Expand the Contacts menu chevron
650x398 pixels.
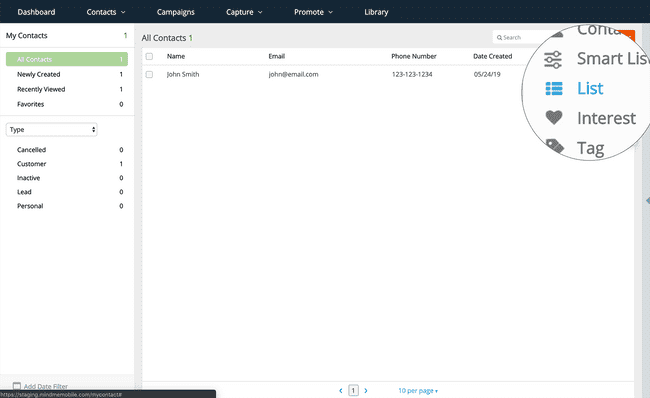[x=123, y=12]
